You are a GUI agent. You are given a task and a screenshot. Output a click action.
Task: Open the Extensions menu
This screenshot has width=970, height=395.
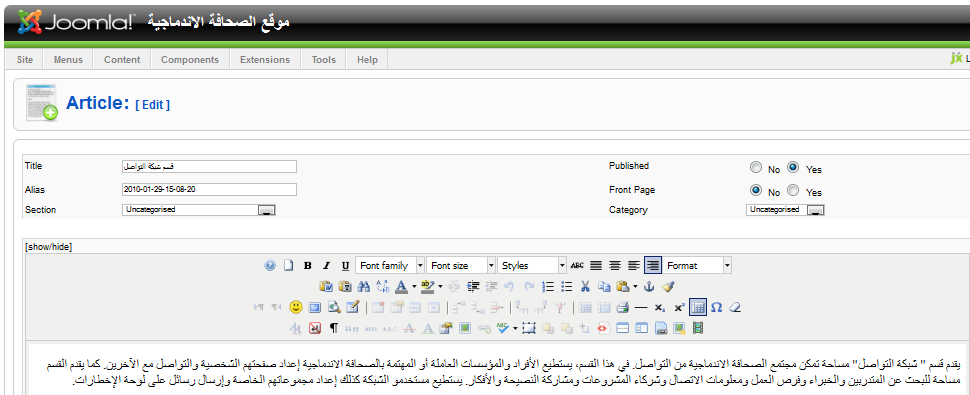click(265, 60)
